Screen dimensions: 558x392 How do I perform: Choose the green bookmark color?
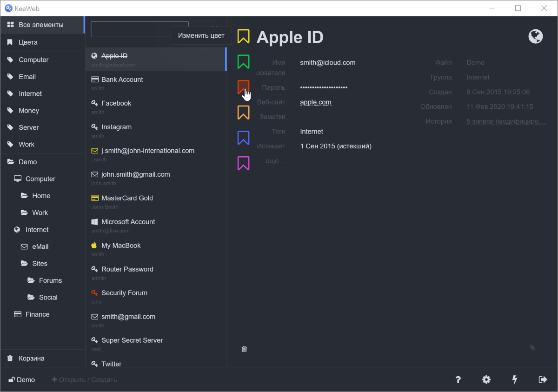(x=243, y=62)
